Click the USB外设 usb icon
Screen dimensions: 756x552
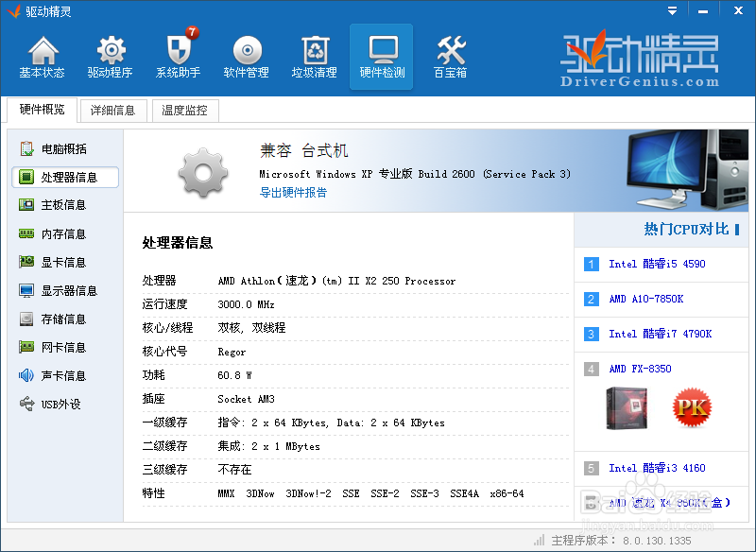click(x=27, y=404)
